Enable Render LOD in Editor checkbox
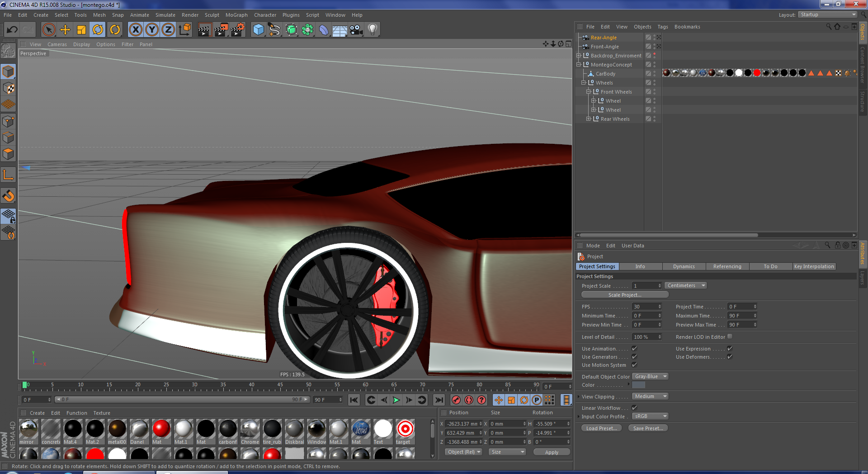This screenshot has height=474, width=868. click(x=730, y=337)
